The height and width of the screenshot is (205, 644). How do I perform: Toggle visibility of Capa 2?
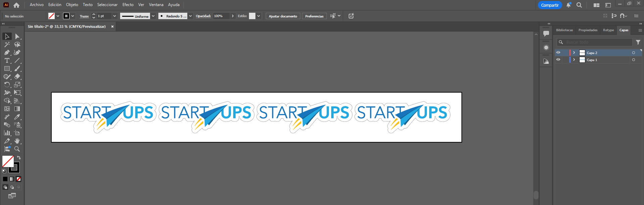point(558,53)
